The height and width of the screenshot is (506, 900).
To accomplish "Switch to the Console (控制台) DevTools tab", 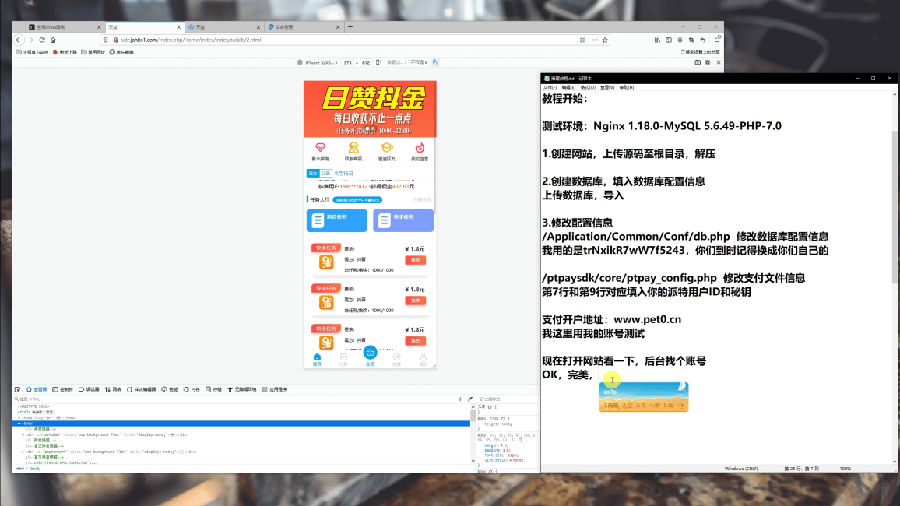I will 63,390.
